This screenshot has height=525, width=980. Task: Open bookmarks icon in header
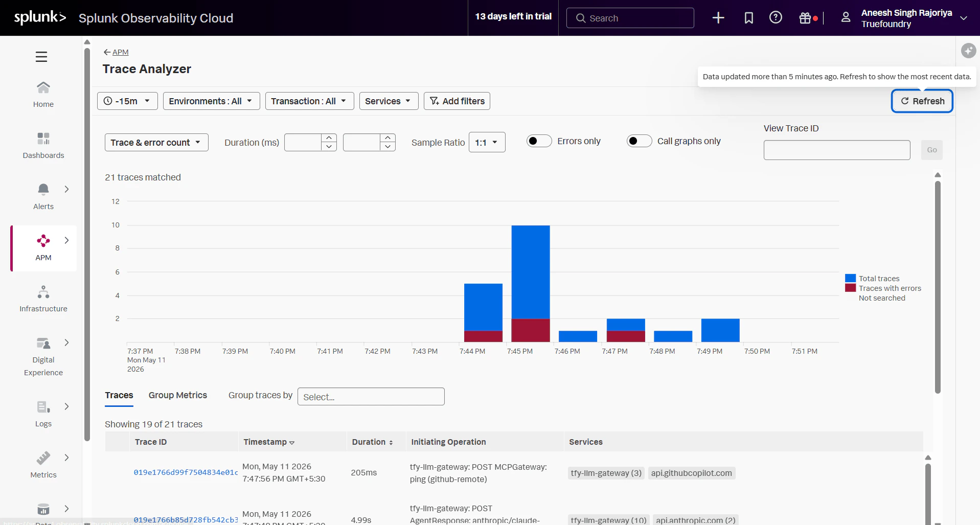pos(748,18)
